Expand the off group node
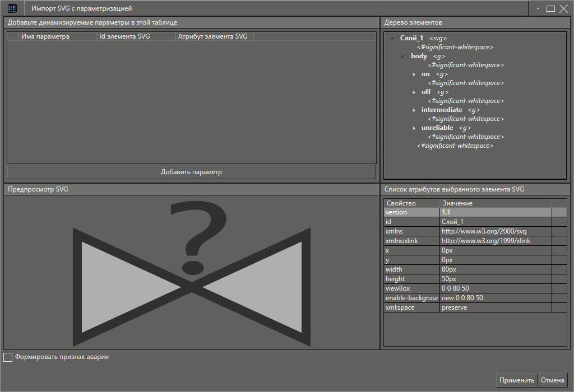Viewport: 574px width, 392px height. [414, 91]
